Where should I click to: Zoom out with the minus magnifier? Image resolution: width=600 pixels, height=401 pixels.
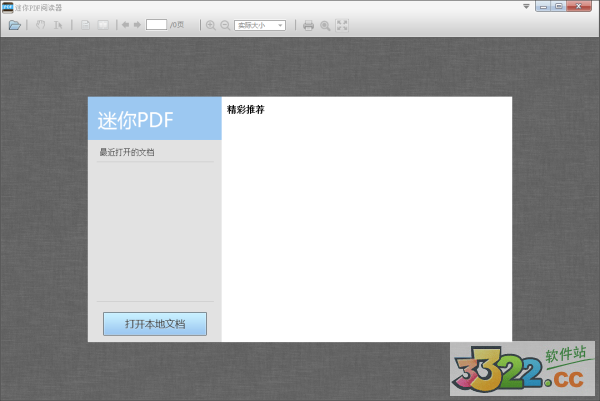[225, 25]
